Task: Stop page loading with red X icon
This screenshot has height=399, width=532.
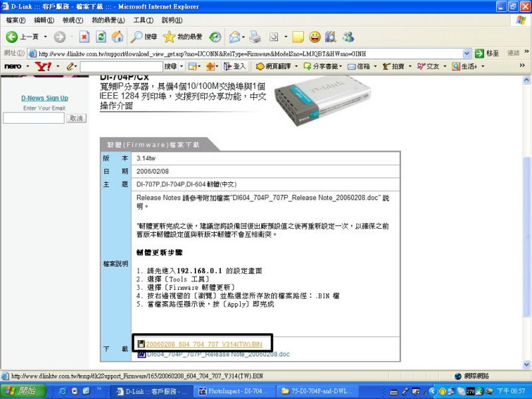Action: (x=84, y=37)
